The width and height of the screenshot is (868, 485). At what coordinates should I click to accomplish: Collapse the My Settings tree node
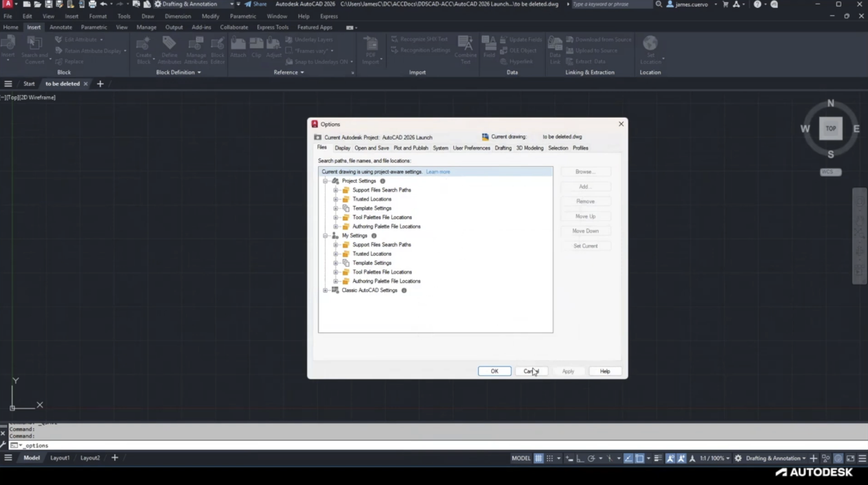point(325,236)
